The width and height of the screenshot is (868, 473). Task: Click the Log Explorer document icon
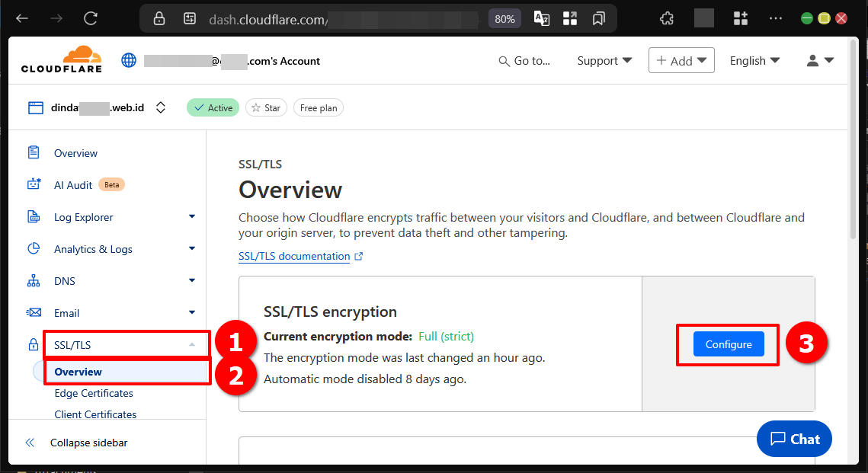point(34,216)
